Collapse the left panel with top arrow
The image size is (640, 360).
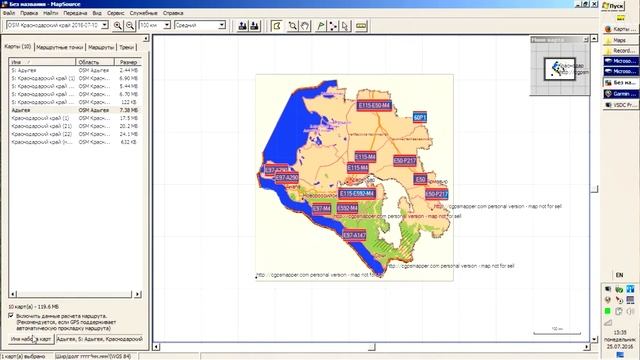tap(146, 38)
